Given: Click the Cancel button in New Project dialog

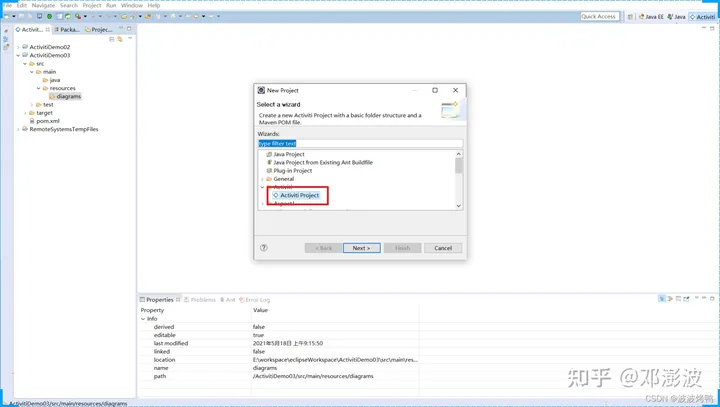Looking at the screenshot, I should click(443, 248).
